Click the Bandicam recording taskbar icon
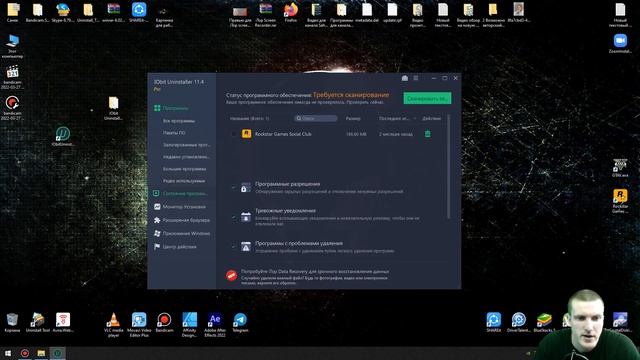Viewport: 640px width, 360px height. click(x=24, y=353)
